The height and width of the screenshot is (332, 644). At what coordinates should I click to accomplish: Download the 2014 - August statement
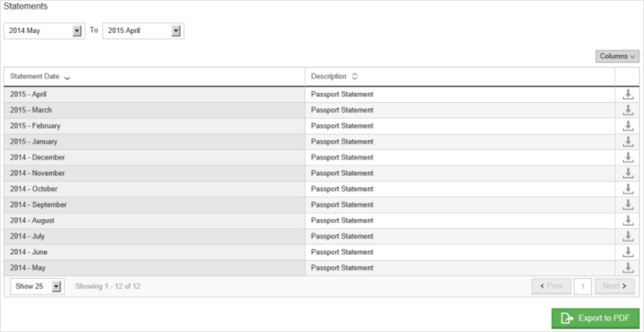click(627, 221)
